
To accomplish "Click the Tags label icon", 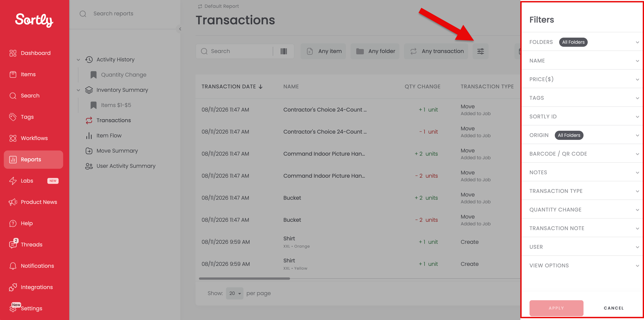I will pyautogui.click(x=13, y=117).
